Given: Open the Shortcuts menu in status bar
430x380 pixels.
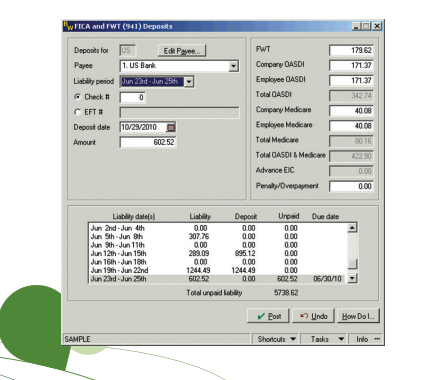Looking at the screenshot, I should (x=276, y=339).
